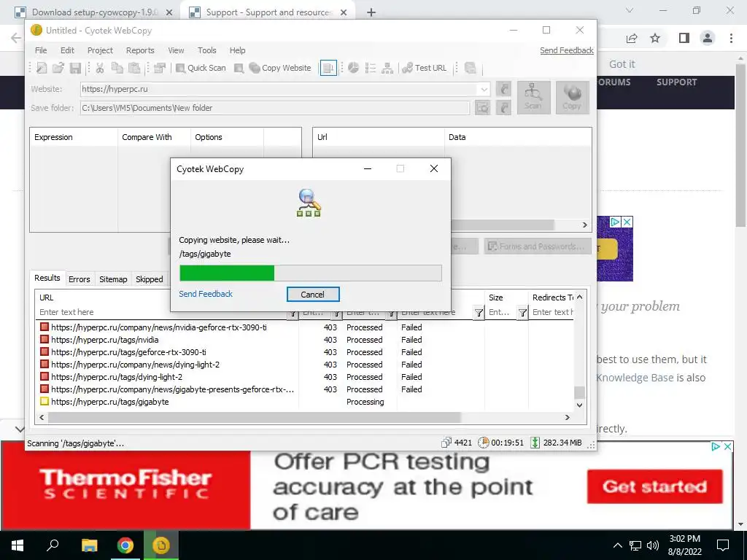Toggle the highlighted auto-scroll results toolbar icon
The width and height of the screenshot is (747, 560).
328,68
